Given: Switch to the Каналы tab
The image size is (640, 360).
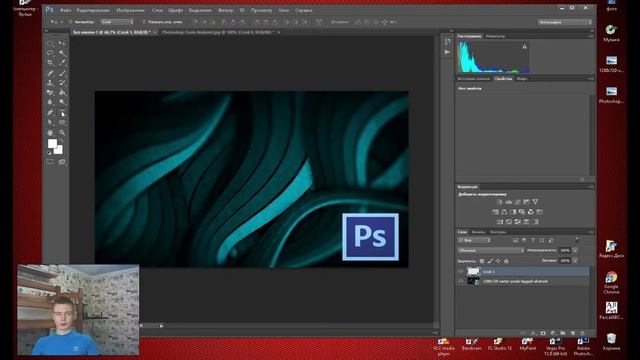Looking at the screenshot, I should coord(478,232).
